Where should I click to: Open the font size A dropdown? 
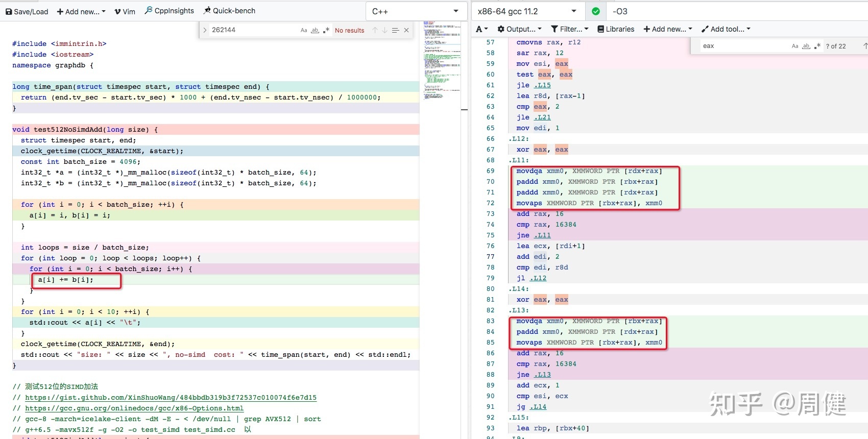(x=481, y=29)
